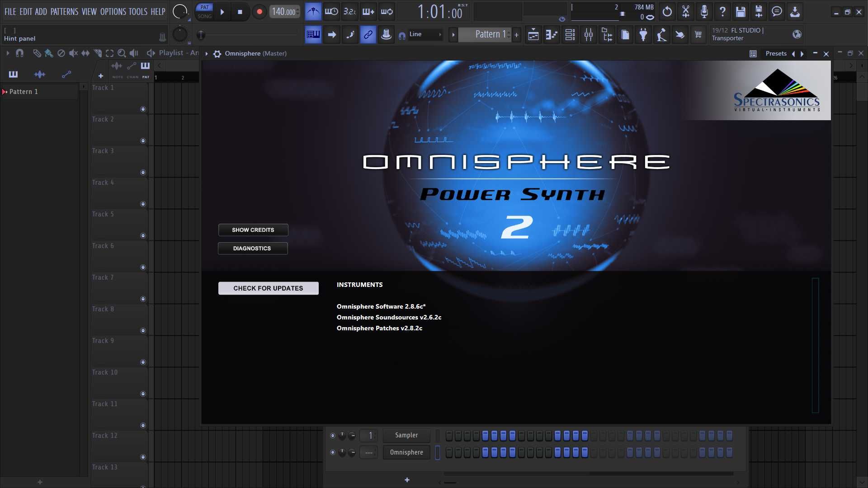This screenshot has width=868, height=488.
Task: Toggle the 3-2-1 countdown before recording
Action: pyautogui.click(x=349, y=12)
